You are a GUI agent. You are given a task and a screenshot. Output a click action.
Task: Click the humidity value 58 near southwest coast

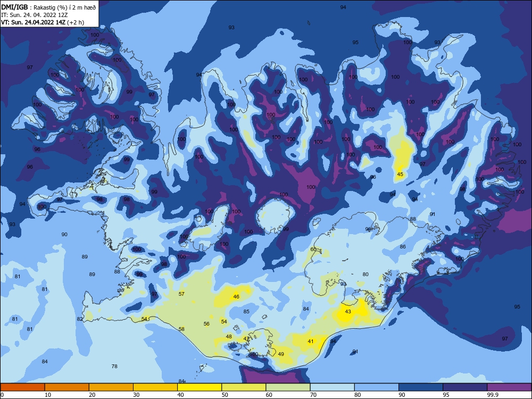click(x=181, y=329)
